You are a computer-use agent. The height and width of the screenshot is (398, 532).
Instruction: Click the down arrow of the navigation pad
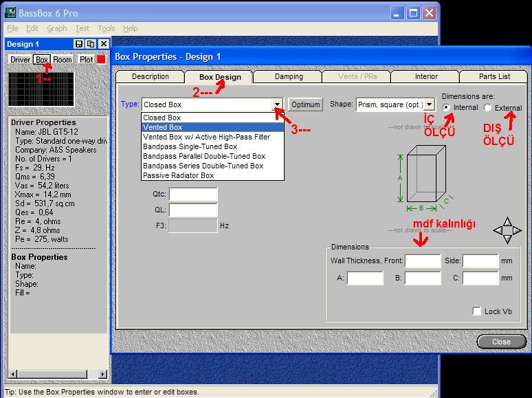click(x=507, y=239)
